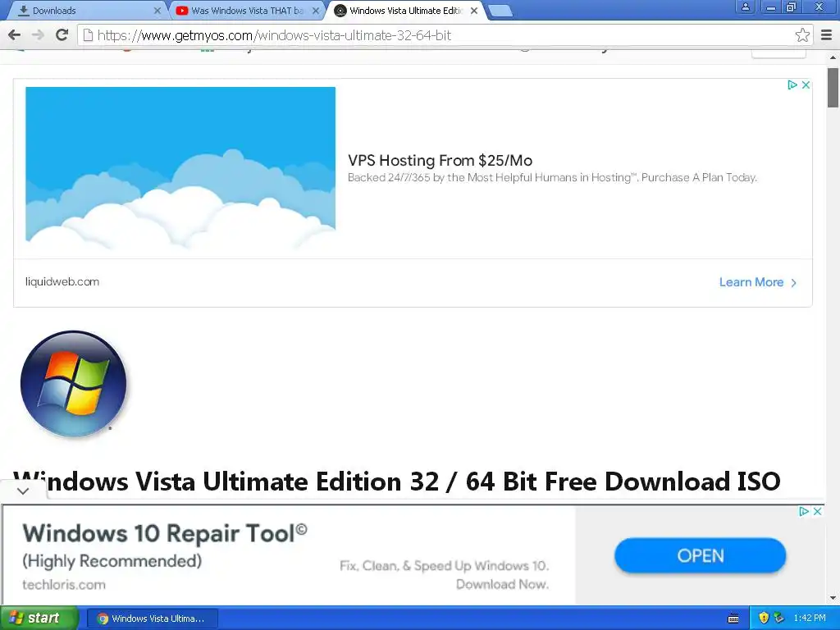Click the Windows Vista orb logo
Screen dimensions: 840x630
[74, 384]
